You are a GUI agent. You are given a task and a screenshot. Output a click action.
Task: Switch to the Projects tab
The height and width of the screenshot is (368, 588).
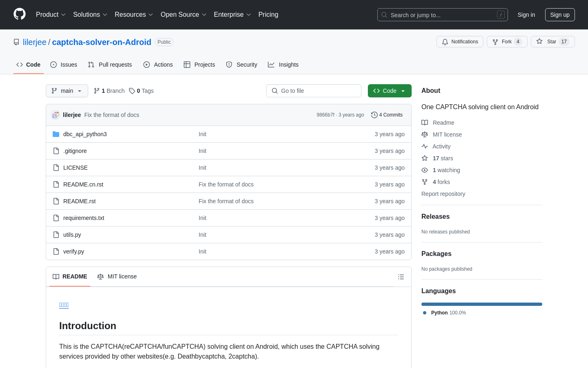click(x=199, y=65)
